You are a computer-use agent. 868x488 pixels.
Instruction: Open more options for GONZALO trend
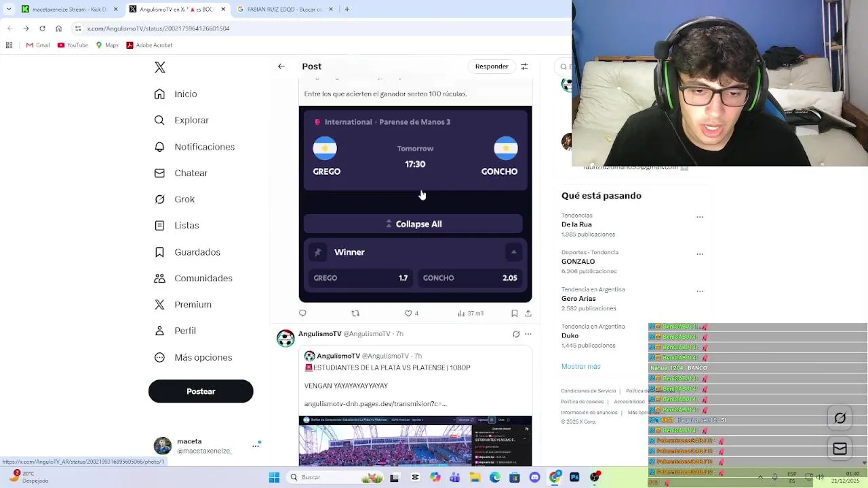coord(700,254)
